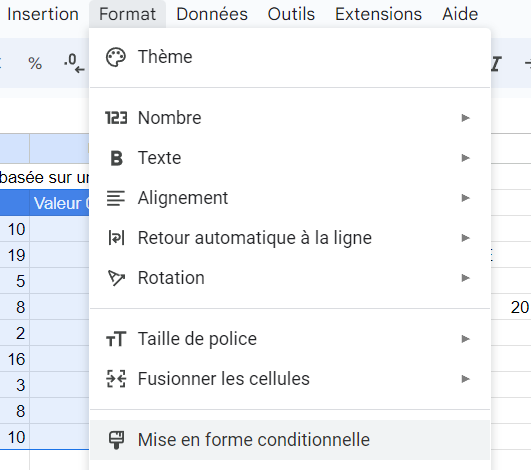
Task: Click the text wrap icon for Retour automatique
Action: tap(116, 238)
